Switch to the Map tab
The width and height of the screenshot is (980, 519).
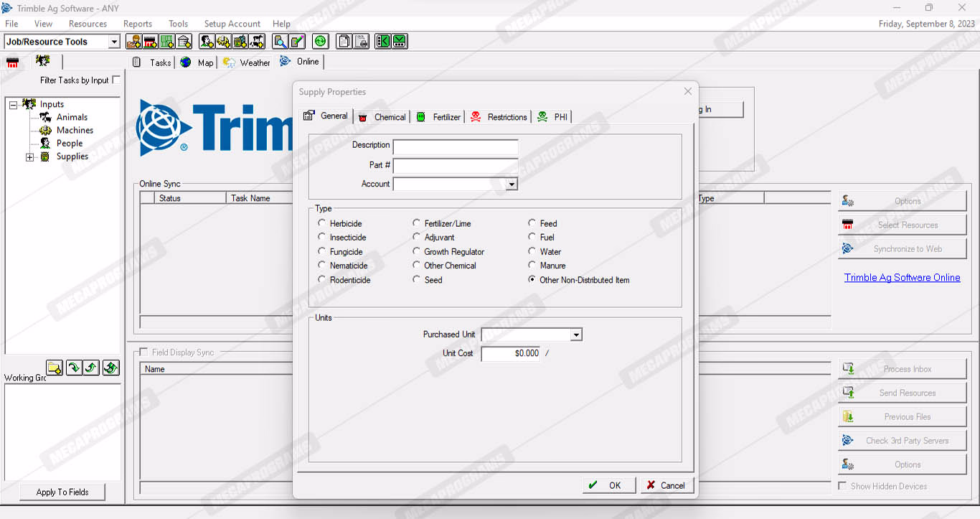(x=197, y=62)
